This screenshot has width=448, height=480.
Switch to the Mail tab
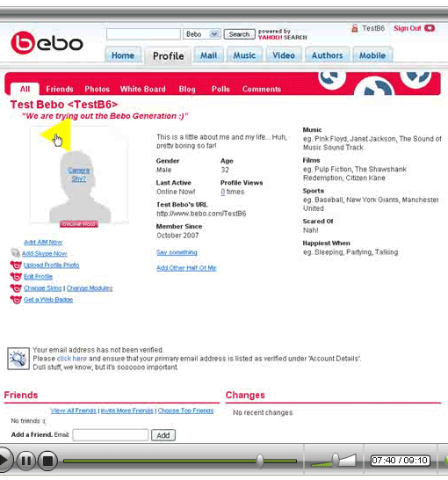(208, 55)
